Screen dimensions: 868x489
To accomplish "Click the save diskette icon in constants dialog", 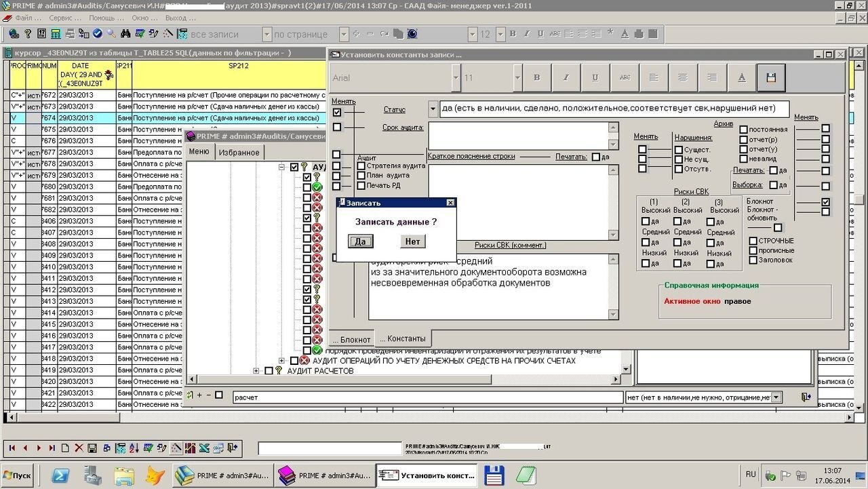I will (771, 78).
